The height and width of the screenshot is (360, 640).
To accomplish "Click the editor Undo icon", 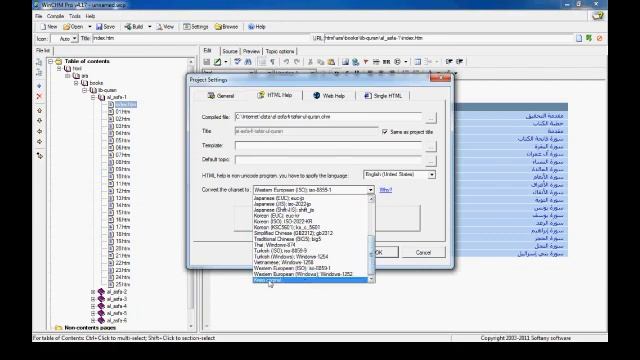I will (x=286, y=62).
